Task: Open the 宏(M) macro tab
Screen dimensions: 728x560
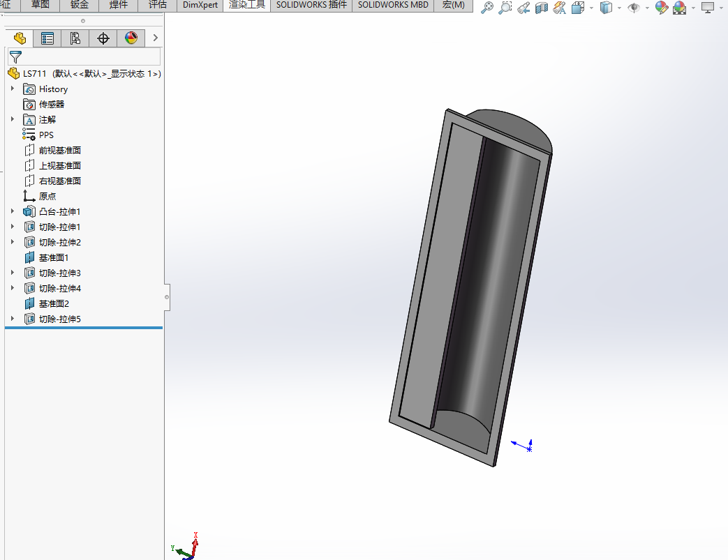Action: [x=454, y=5]
